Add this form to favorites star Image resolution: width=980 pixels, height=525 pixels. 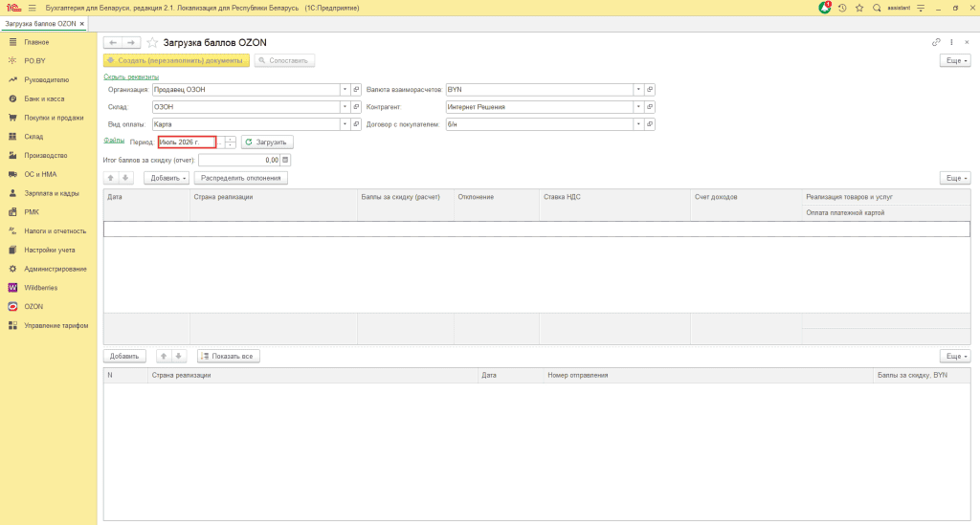click(152, 42)
